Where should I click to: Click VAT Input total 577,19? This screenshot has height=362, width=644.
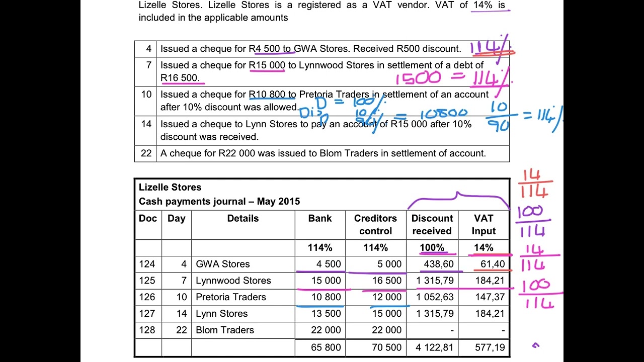490,347
